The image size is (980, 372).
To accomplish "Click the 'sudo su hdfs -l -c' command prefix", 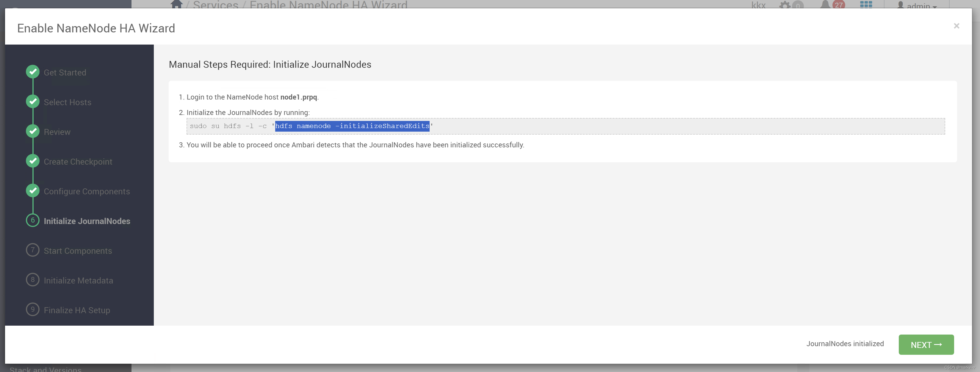I will pos(228,126).
